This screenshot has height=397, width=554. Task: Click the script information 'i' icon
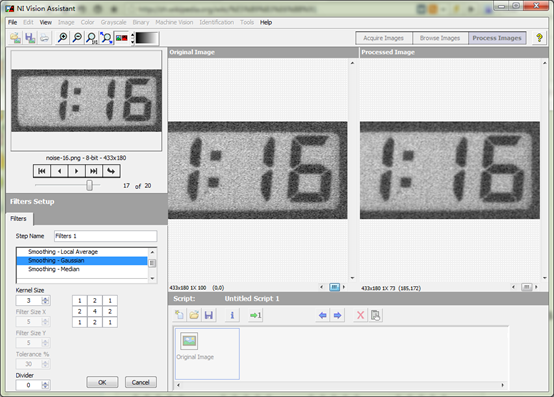[x=232, y=315]
